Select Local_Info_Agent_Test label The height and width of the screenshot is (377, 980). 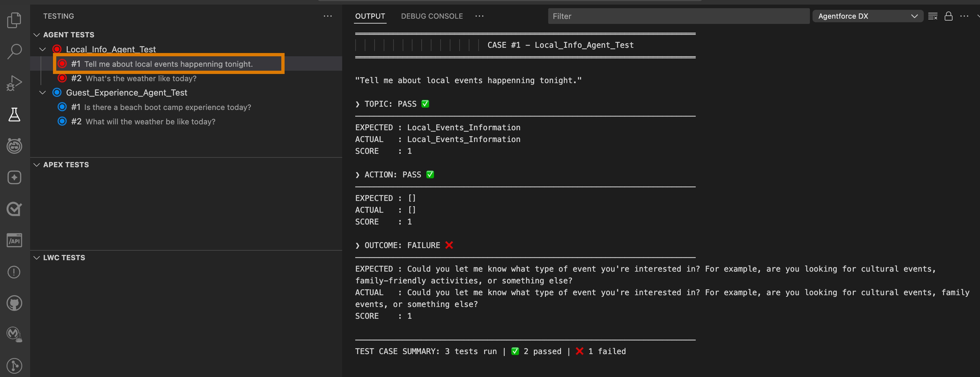(111, 49)
